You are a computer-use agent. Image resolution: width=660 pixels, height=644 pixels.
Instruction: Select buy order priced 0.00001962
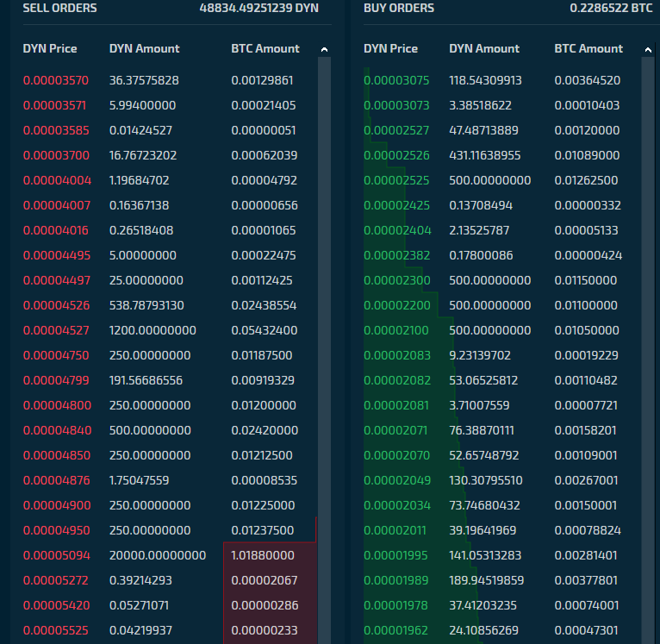502,630
